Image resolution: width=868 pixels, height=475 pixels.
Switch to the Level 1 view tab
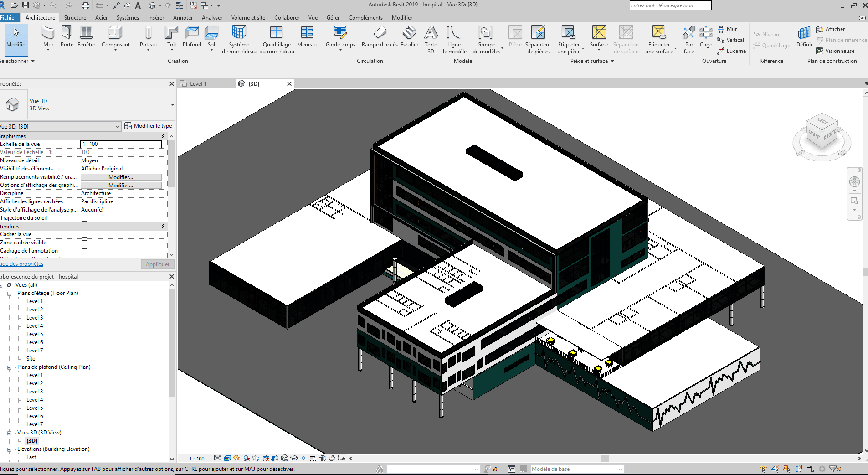click(x=198, y=84)
